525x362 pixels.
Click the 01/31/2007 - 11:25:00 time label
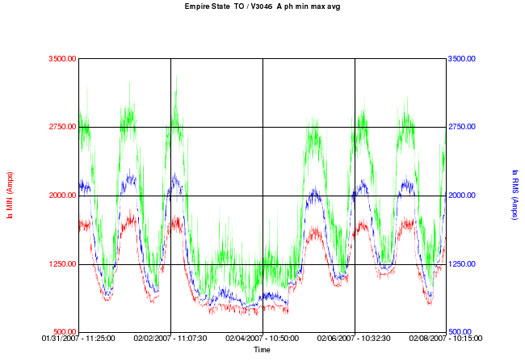tap(78, 339)
